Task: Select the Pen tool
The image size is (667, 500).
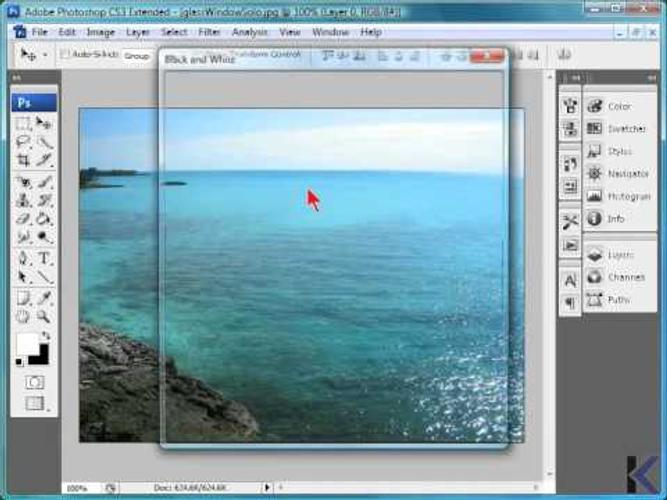Action: tap(23, 258)
